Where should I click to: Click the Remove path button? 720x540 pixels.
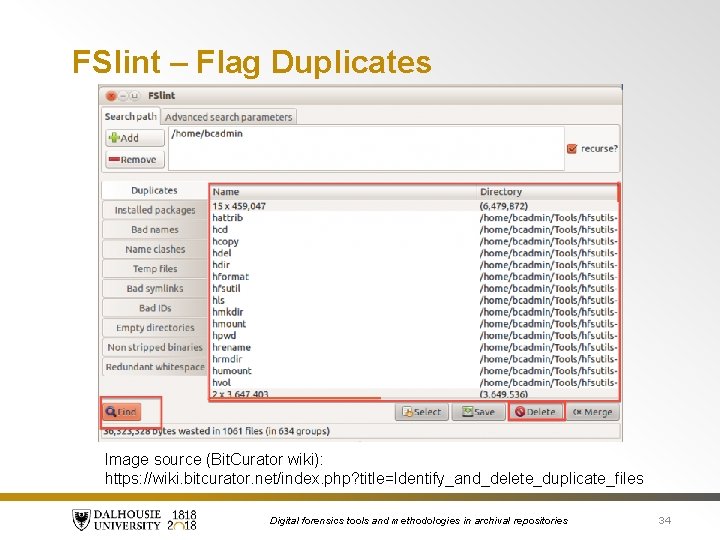click(x=135, y=160)
